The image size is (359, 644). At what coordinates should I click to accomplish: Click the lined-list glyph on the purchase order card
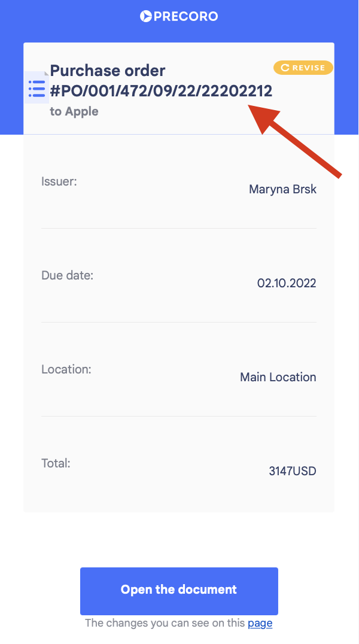pos(36,87)
